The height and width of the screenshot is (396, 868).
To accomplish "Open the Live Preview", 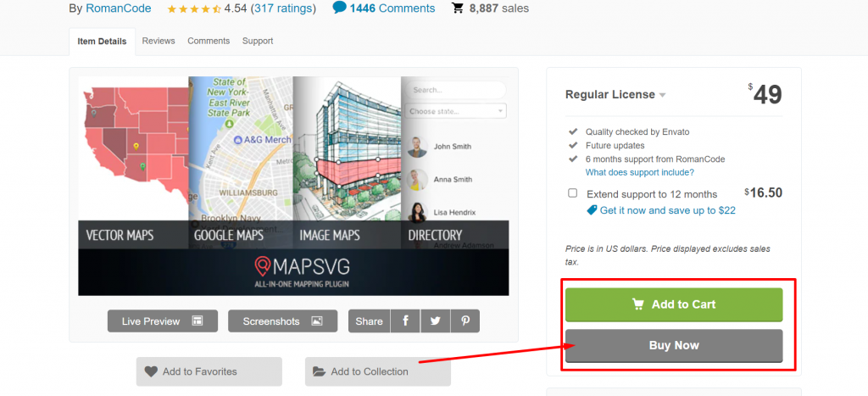I will (162, 321).
